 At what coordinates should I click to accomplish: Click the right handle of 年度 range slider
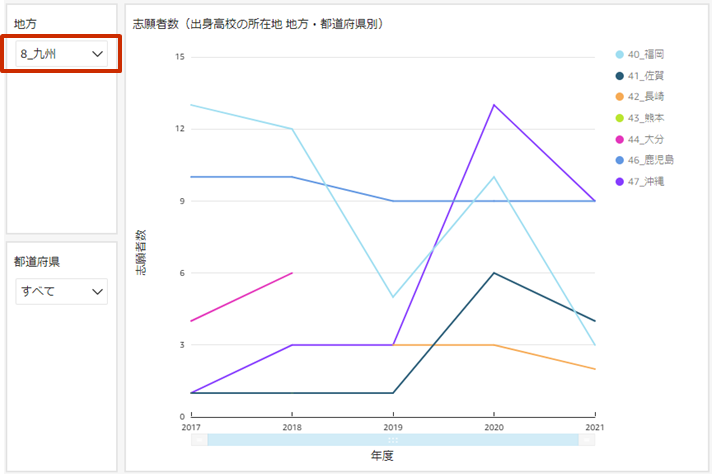[x=587, y=439]
